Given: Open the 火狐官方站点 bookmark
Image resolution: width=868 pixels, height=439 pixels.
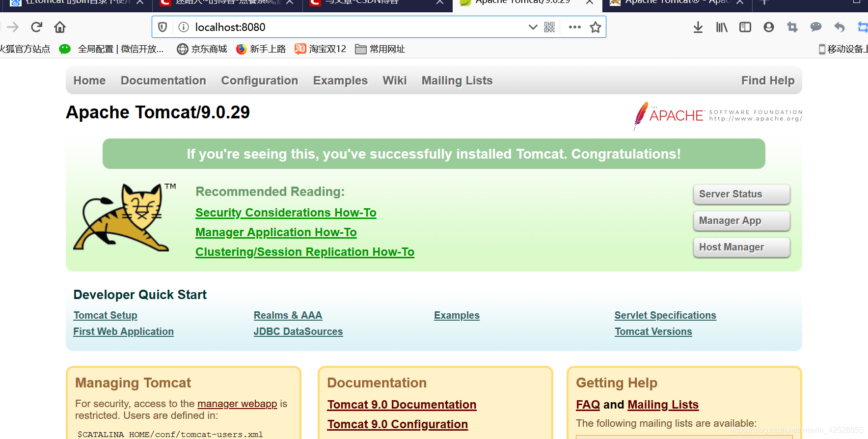Looking at the screenshot, I should (x=25, y=49).
